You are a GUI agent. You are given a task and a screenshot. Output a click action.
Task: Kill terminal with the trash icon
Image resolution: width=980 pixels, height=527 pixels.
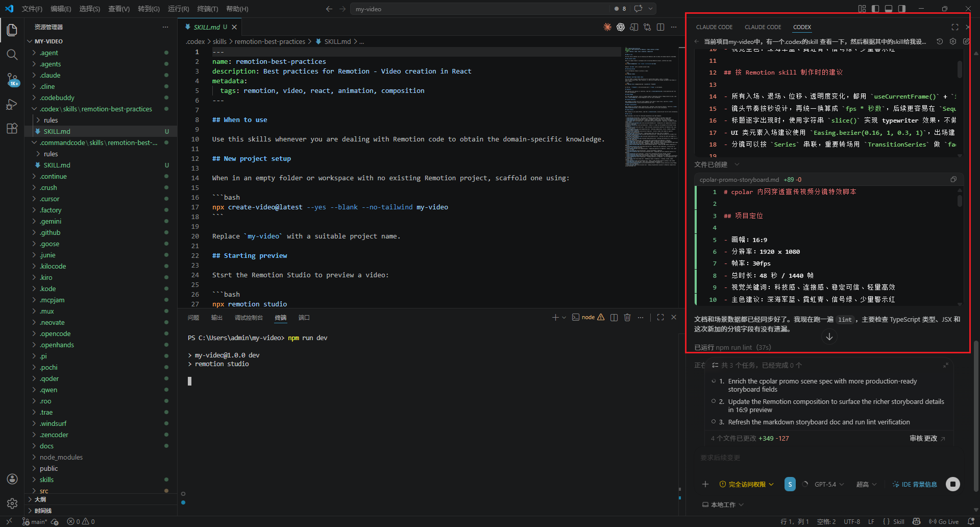point(627,318)
